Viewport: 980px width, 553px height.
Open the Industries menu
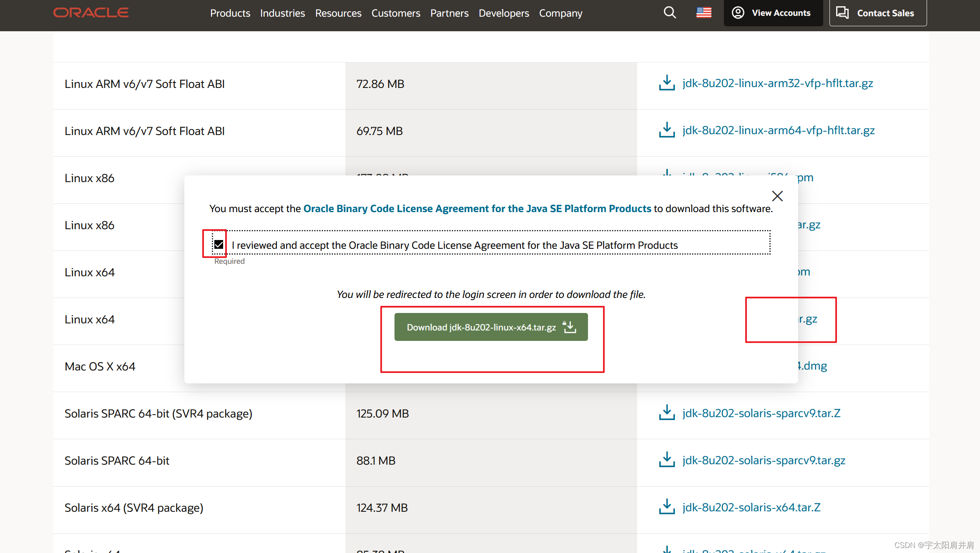(x=283, y=13)
